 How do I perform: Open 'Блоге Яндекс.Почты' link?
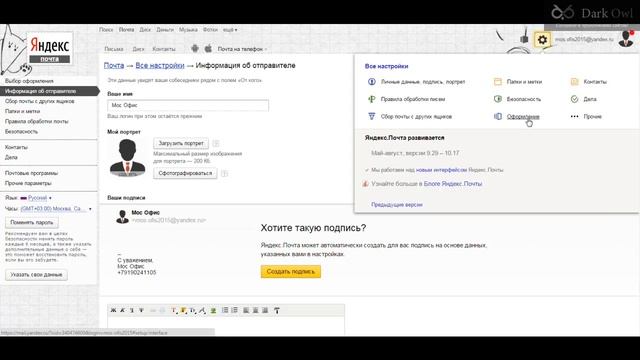[453, 184]
